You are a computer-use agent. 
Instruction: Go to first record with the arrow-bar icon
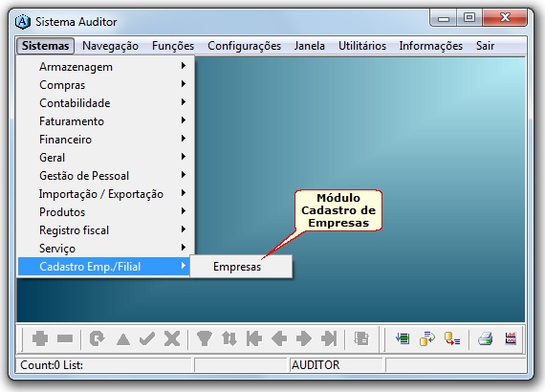click(x=254, y=338)
